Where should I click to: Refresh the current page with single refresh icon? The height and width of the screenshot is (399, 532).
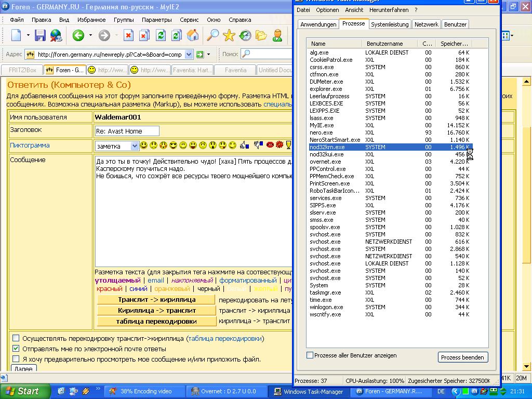(161, 35)
